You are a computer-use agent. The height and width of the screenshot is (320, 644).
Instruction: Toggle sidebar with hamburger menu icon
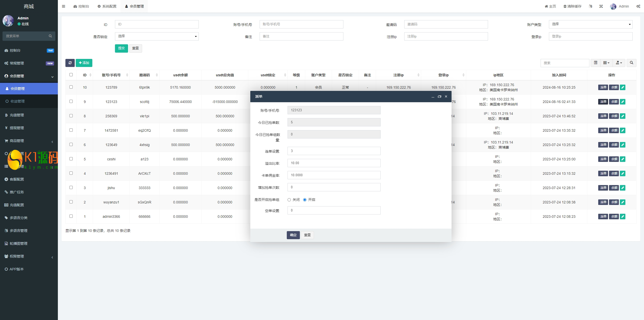click(64, 6)
